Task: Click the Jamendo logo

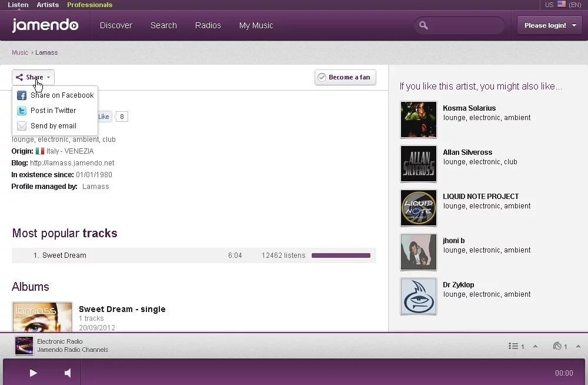Action: 45,25
